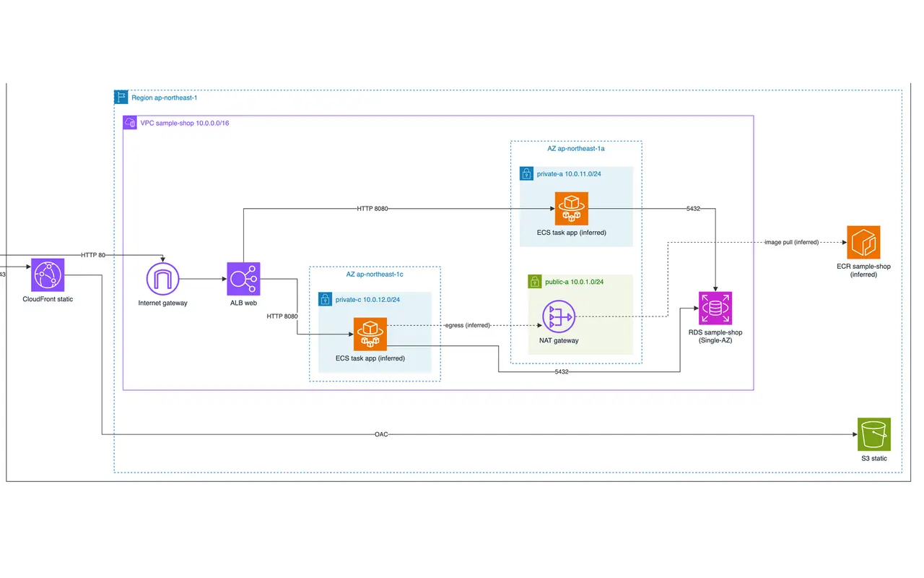924x578 pixels.
Task: Select 'VPC sample-shop 10.0.0.0/16' label
Action: tap(185, 123)
